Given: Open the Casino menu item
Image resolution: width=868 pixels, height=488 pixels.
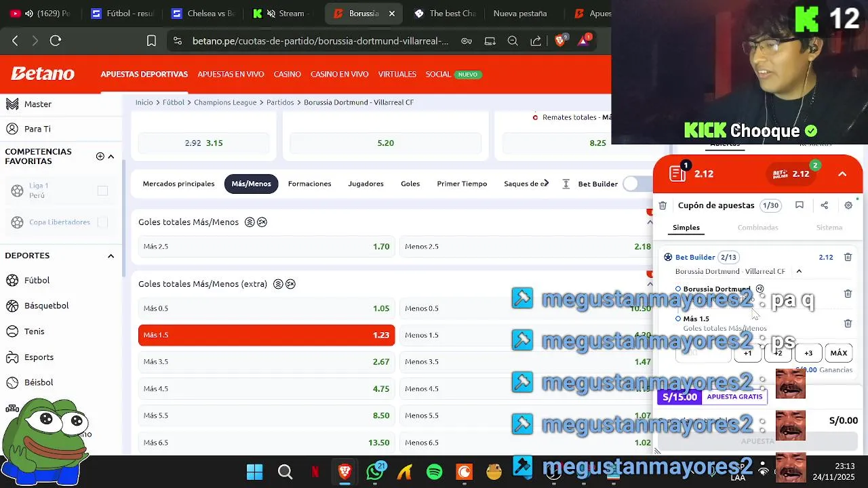Looking at the screenshot, I should (287, 74).
